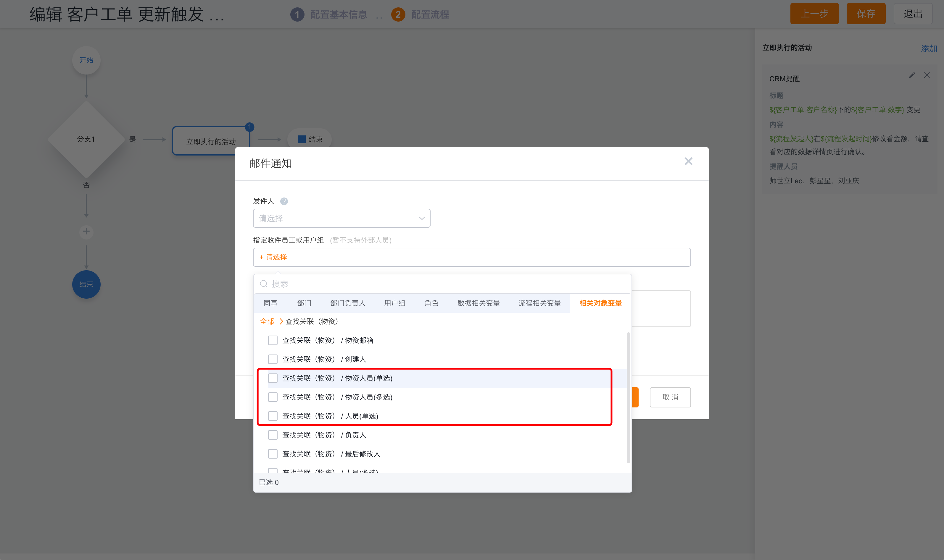Go back to 全部 in the breadcrumb
Viewport: 944px width, 560px height.
coord(267,321)
